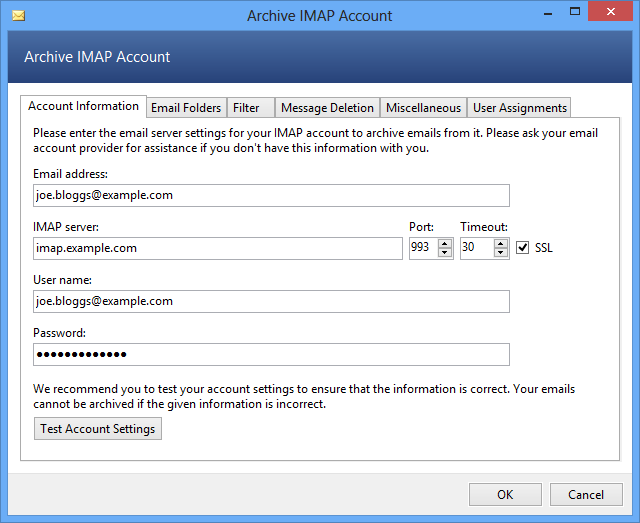Viewport: 640px width, 523px height.
Task: Click the Password input field
Action: coord(270,354)
